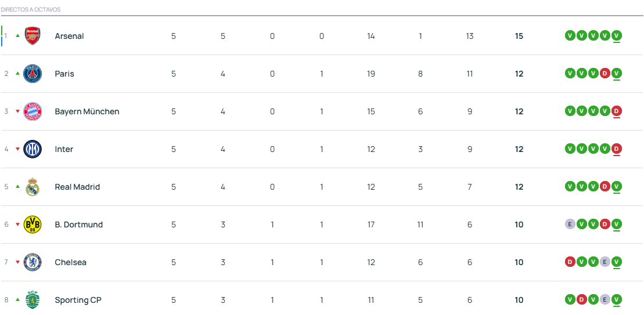
Task: Click the Paris Saint-Germain crest
Action: [x=33, y=74]
